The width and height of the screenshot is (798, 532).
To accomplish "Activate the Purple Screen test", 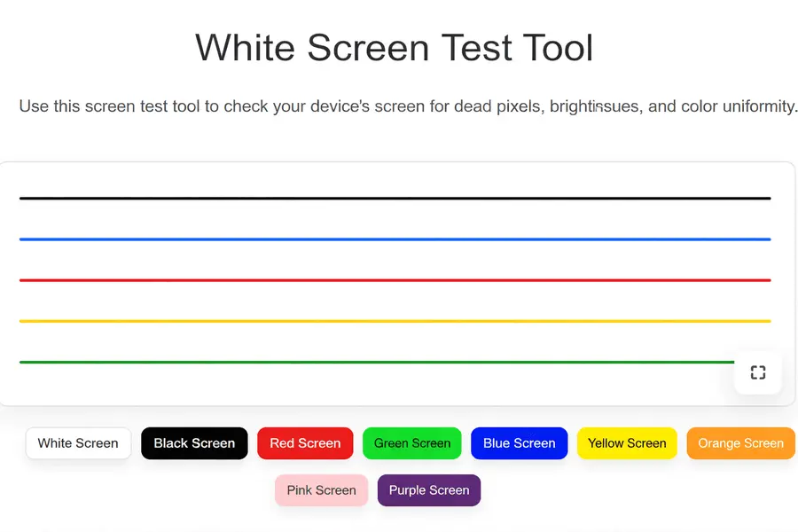I will point(429,490).
